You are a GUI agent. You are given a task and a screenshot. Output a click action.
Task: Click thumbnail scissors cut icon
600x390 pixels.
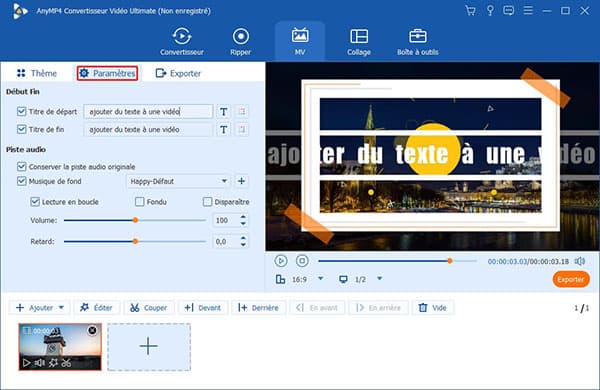pyautogui.click(x=66, y=362)
